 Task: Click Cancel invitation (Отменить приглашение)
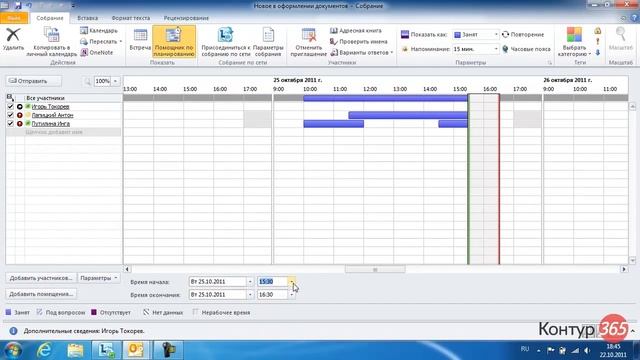point(309,42)
